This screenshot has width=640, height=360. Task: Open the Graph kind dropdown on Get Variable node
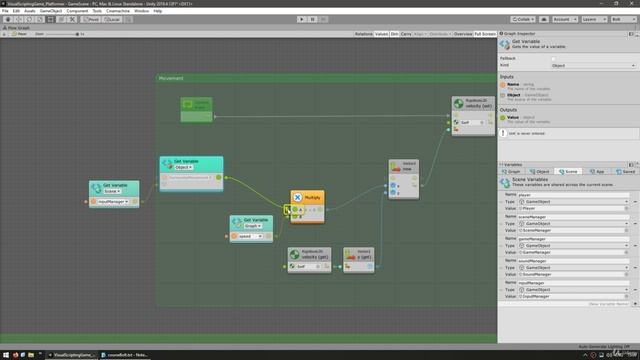253,226
